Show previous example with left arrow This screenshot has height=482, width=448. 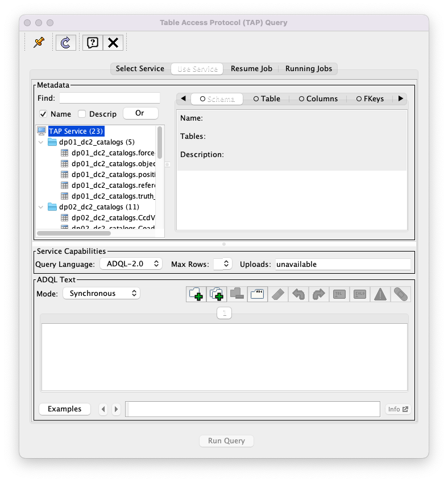[103, 409]
